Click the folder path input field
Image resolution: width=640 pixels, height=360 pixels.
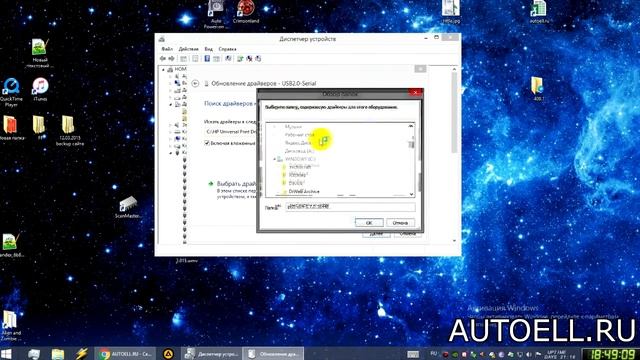click(x=350, y=207)
